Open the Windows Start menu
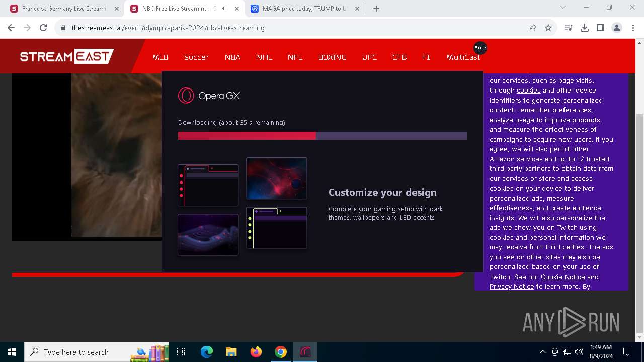Image resolution: width=644 pixels, height=362 pixels. coord(12,352)
